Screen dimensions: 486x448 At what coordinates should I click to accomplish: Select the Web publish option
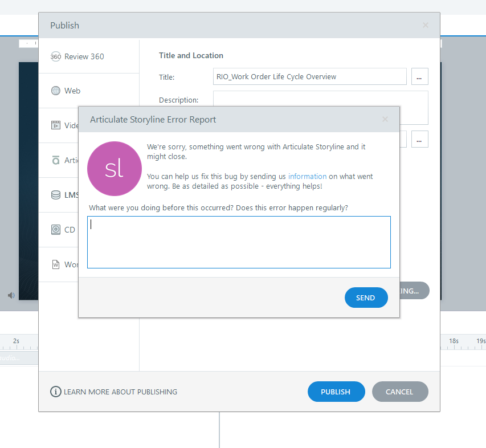tap(89, 91)
